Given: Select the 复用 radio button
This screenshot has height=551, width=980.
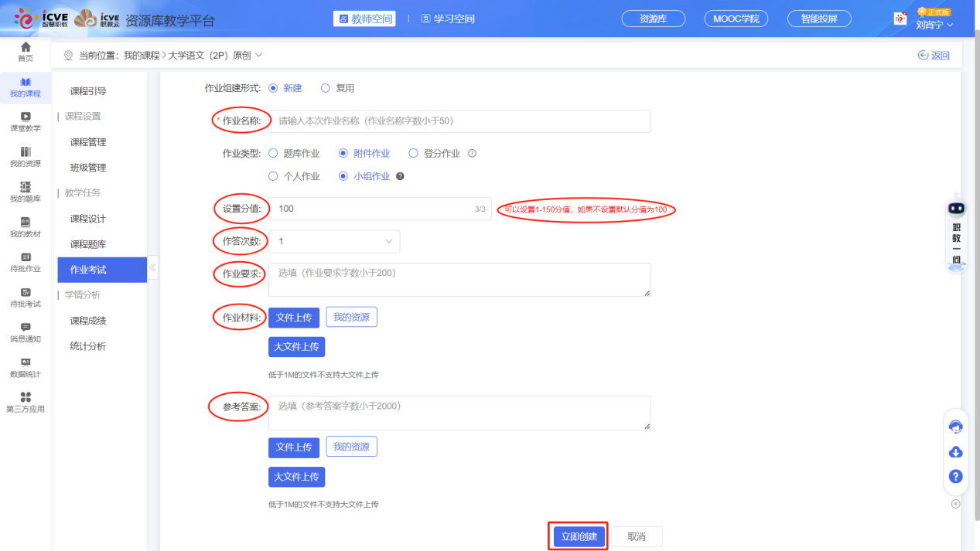Looking at the screenshot, I should (326, 88).
